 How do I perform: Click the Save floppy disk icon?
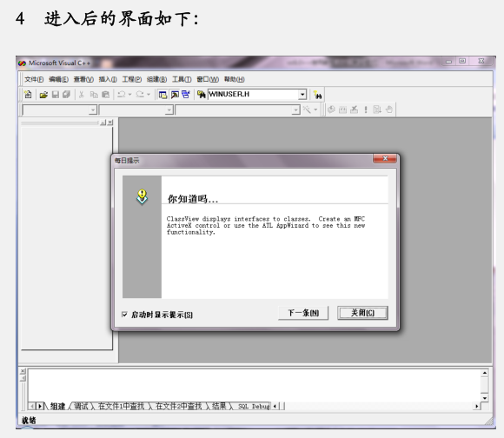[56, 95]
